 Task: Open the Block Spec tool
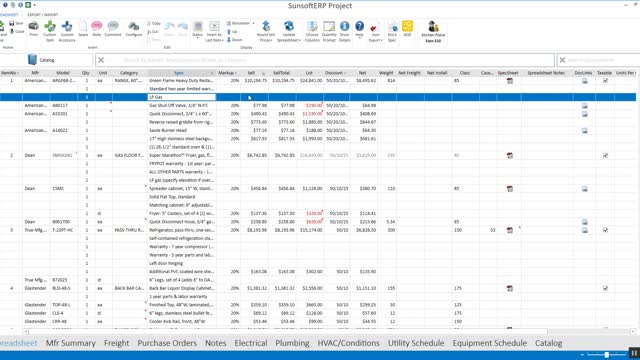point(392,31)
